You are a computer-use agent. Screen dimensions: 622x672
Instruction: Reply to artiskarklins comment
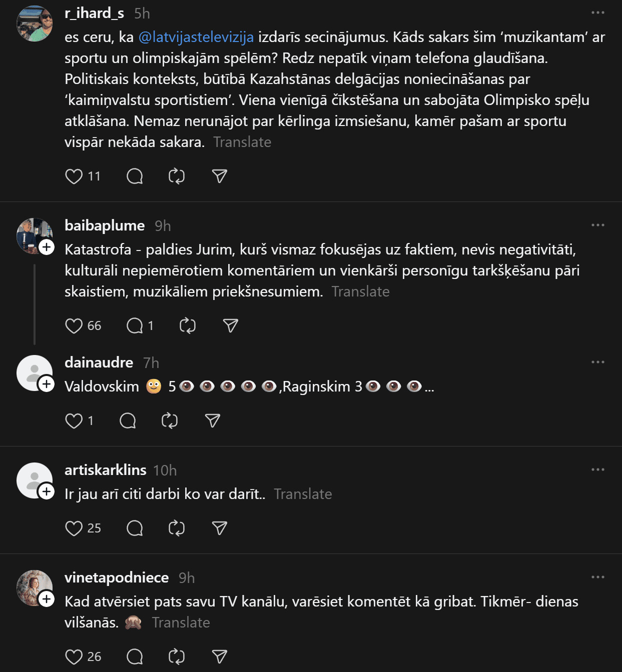click(135, 528)
